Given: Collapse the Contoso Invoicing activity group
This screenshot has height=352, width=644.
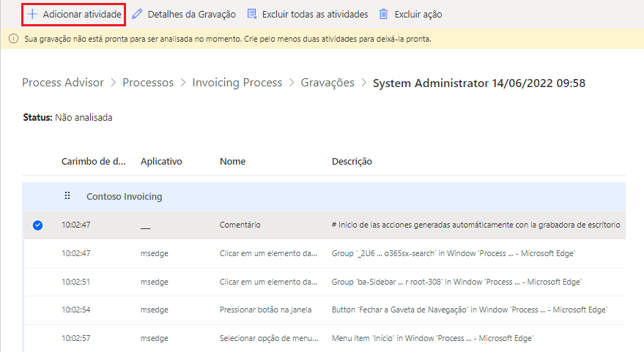Looking at the screenshot, I should [124, 196].
